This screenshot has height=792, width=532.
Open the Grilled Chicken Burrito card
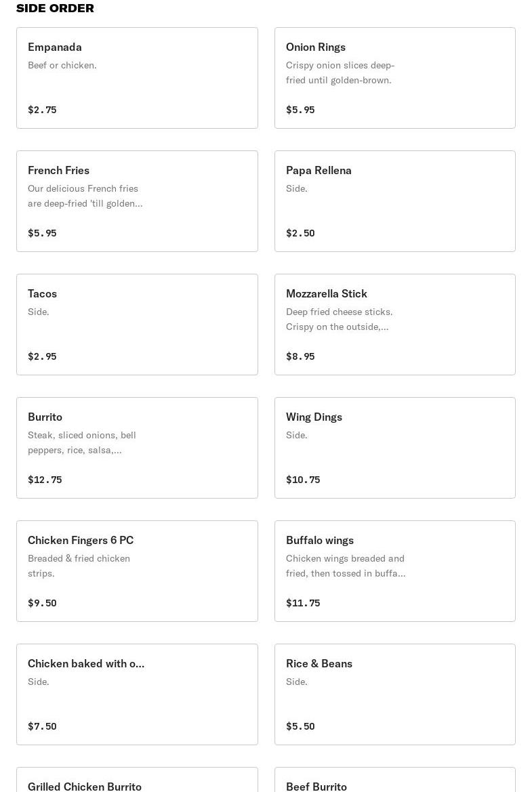137,779
